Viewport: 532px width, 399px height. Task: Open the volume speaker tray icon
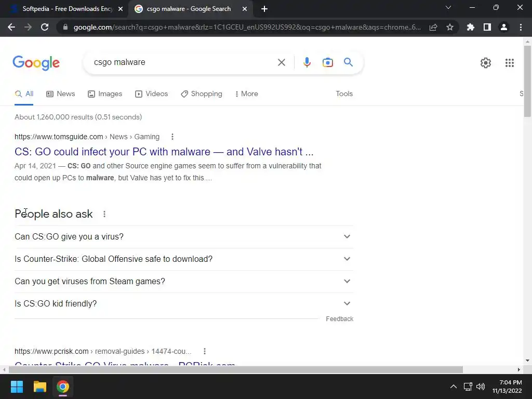[x=481, y=387]
